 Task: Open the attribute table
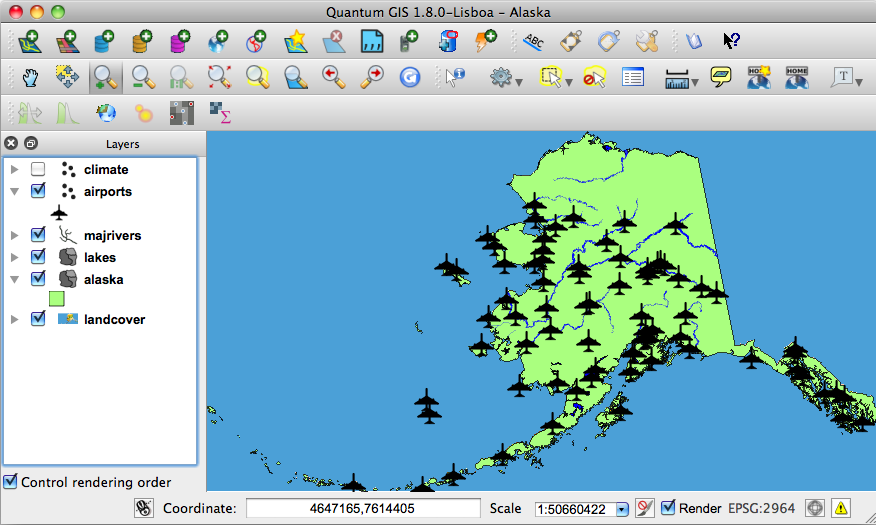coord(632,77)
